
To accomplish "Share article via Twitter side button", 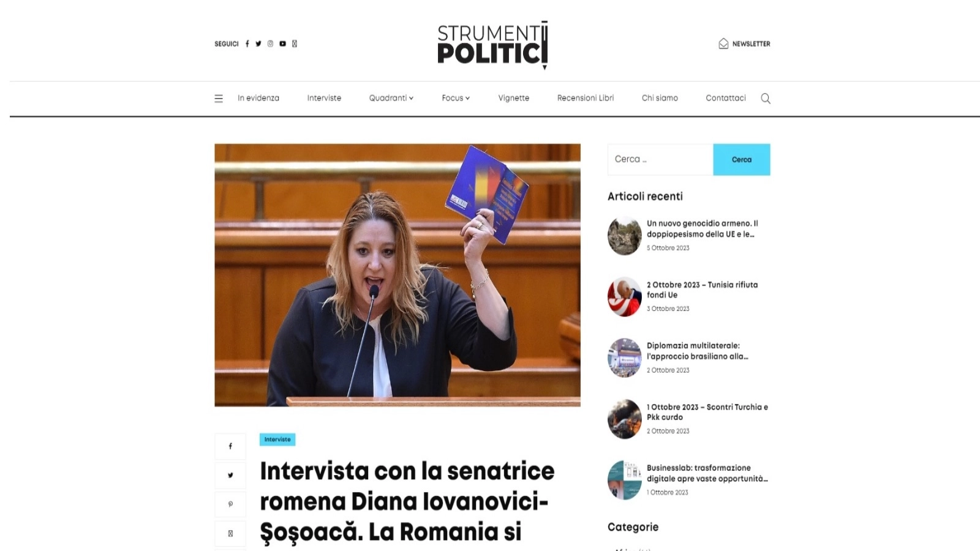I will pos(230,475).
